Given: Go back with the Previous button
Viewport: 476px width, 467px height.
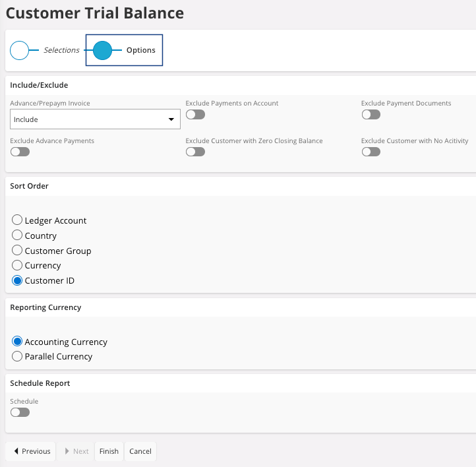Looking at the screenshot, I should [x=31, y=451].
